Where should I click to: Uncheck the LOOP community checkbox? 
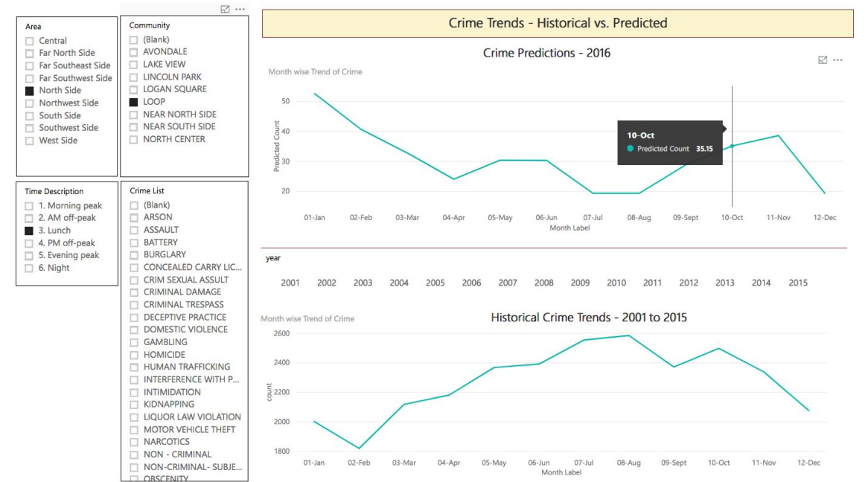pyautogui.click(x=133, y=102)
